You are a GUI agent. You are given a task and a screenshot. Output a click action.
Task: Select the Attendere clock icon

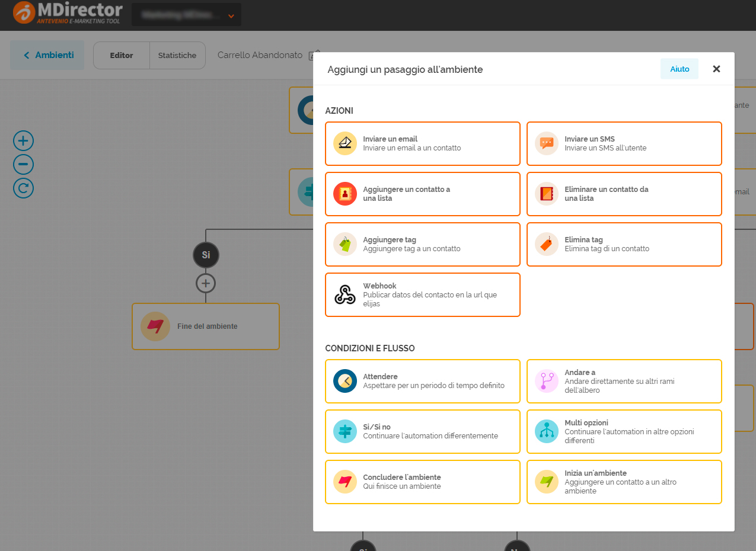344,381
